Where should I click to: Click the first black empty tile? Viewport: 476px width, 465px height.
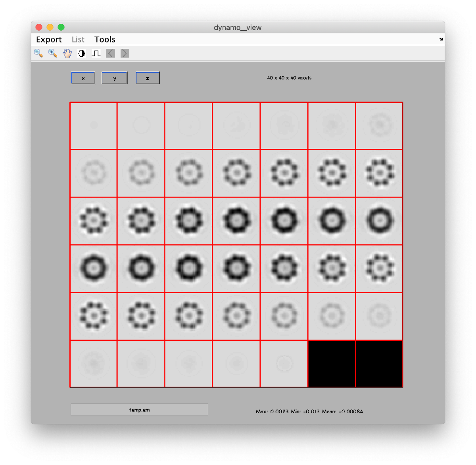332,364
